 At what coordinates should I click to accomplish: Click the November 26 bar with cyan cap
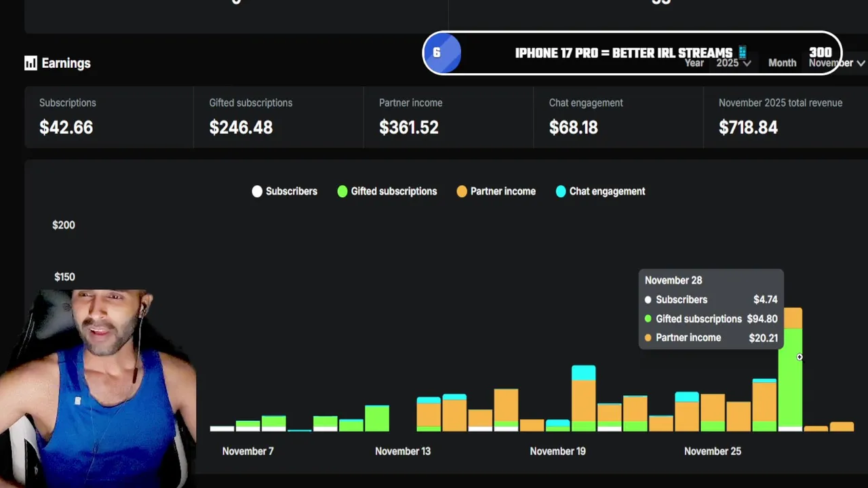point(764,405)
